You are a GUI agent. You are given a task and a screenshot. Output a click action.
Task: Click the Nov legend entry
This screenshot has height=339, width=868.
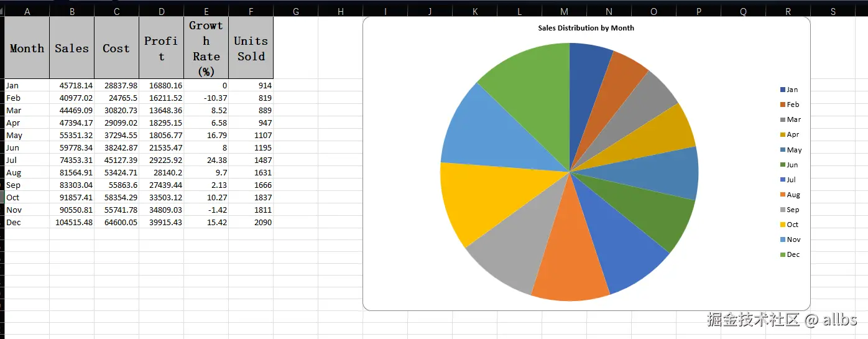[790, 239]
